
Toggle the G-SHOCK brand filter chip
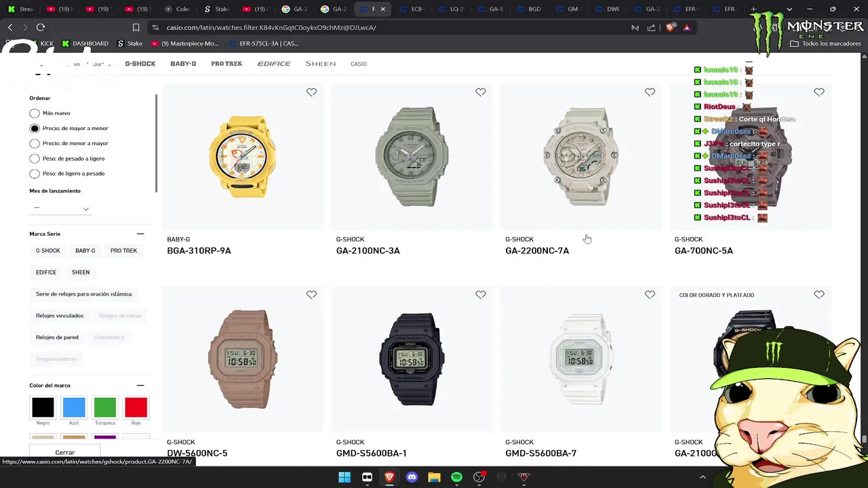(x=48, y=251)
